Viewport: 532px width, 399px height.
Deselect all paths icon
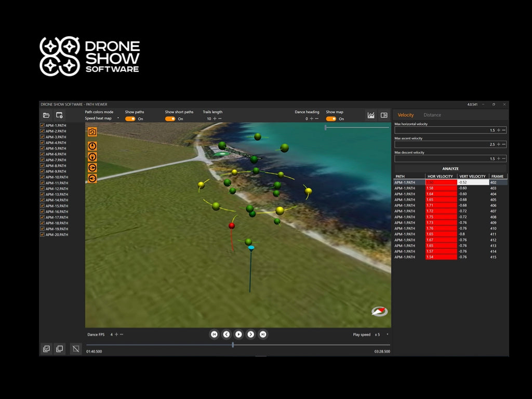pyautogui.click(x=59, y=349)
